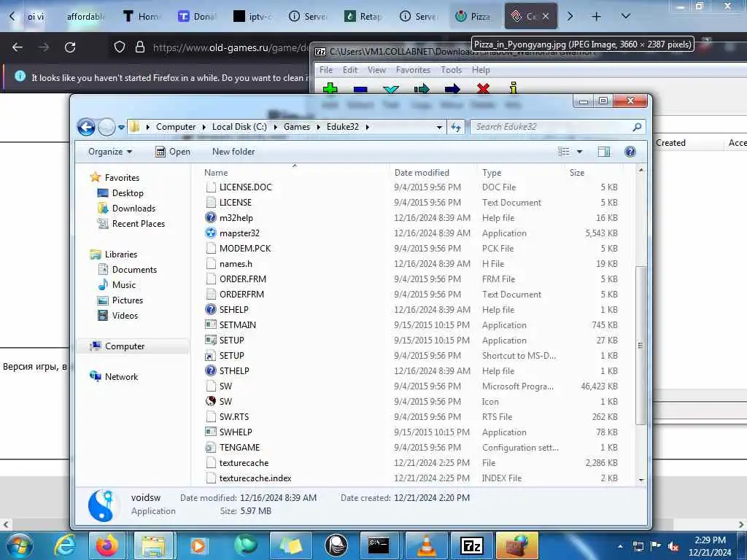Screen dimensions: 747x560
Task: Open the Organize menu
Action: [x=110, y=152]
